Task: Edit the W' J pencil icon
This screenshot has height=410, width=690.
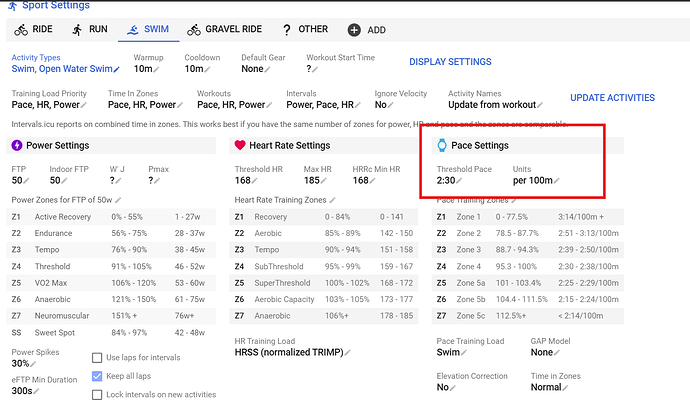Action: [119, 181]
